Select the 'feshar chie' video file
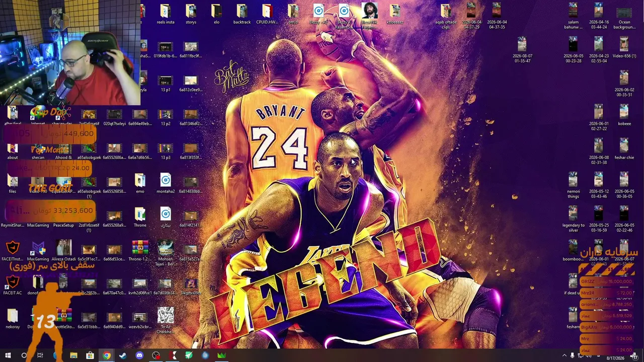This screenshot has height=362, width=644. (624, 150)
